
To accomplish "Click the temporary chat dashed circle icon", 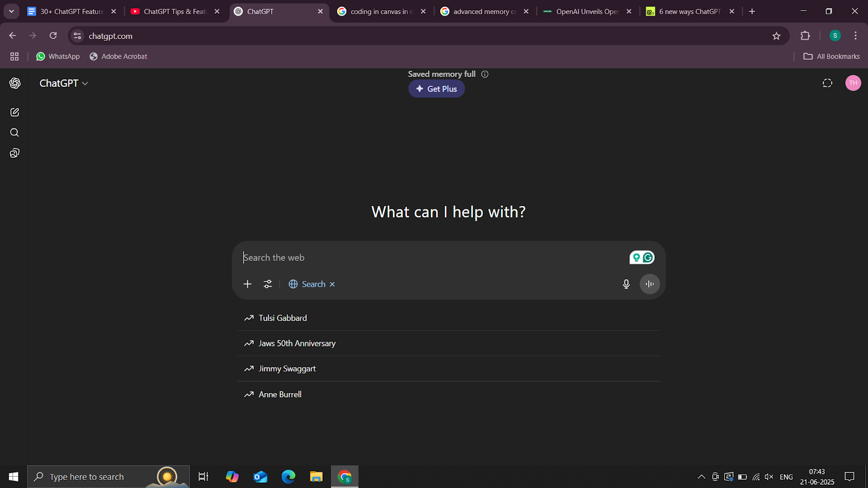I will click(x=827, y=83).
